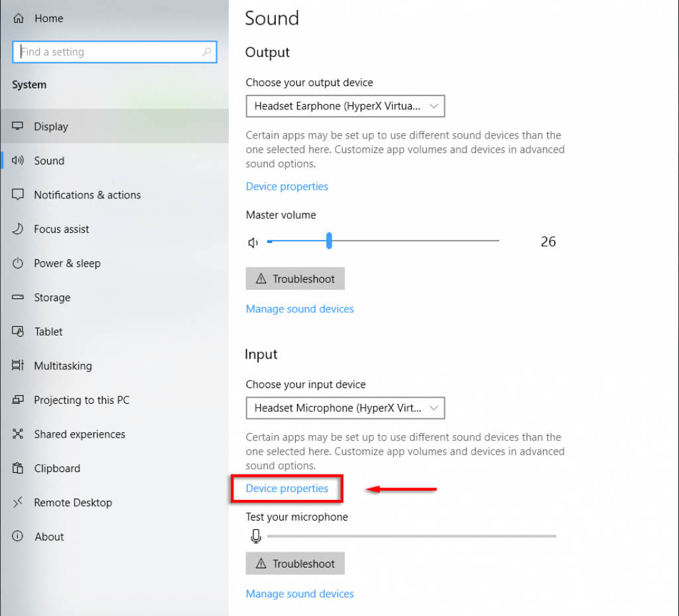Screen dimensions: 679x616
Task: Click the Focus assist moon icon
Action: [18, 229]
